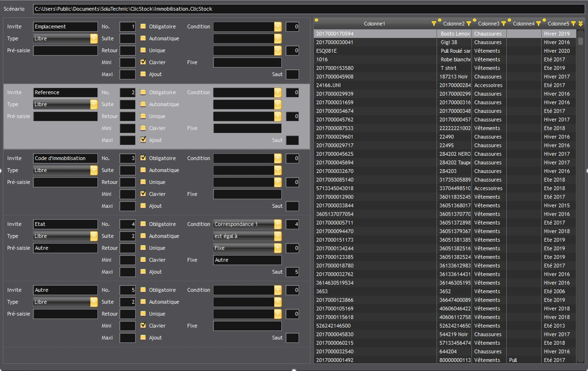Click the filter icon for Colonne3
The height and width of the screenshot is (371, 588).
[504, 23]
